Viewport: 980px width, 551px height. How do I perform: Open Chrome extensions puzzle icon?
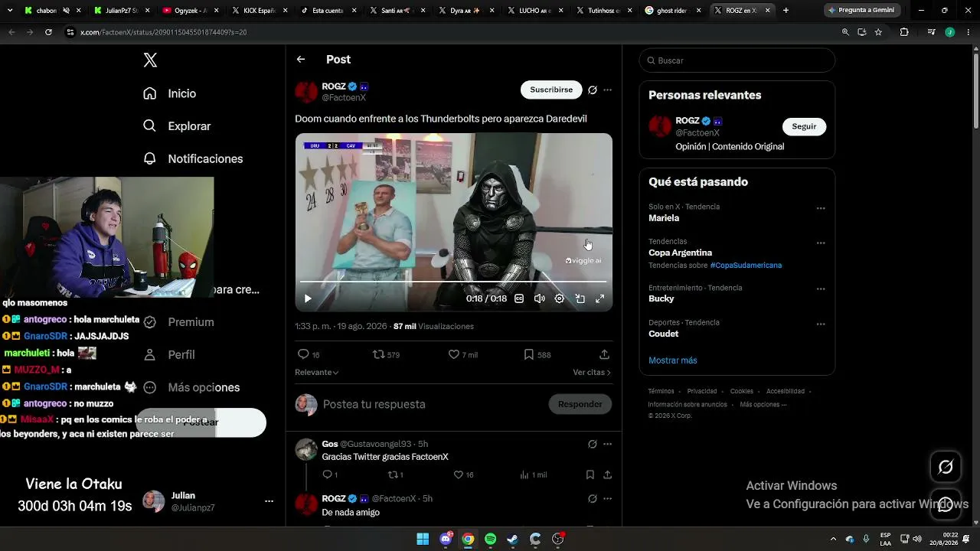tap(904, 32)
